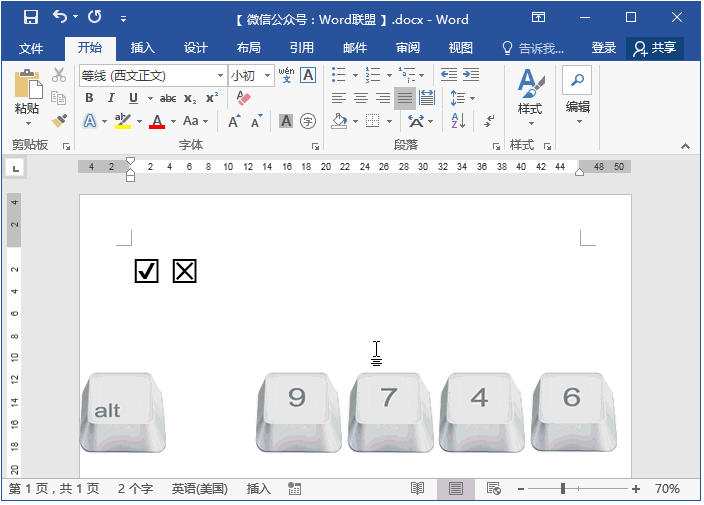The height and width of the screenshot is (505, 704).
Task: Switch to the 视图 tab
Action: [x=461, y=48]
